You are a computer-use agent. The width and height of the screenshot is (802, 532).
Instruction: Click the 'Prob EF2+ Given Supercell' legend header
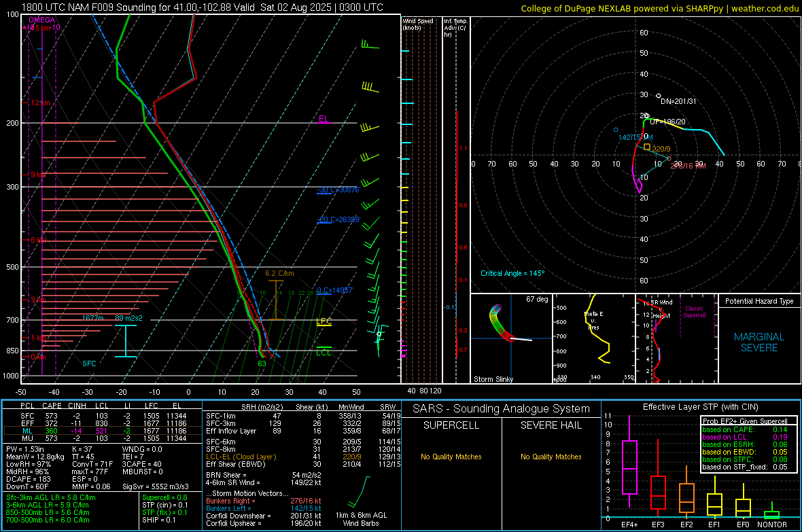tap(745, 421)
